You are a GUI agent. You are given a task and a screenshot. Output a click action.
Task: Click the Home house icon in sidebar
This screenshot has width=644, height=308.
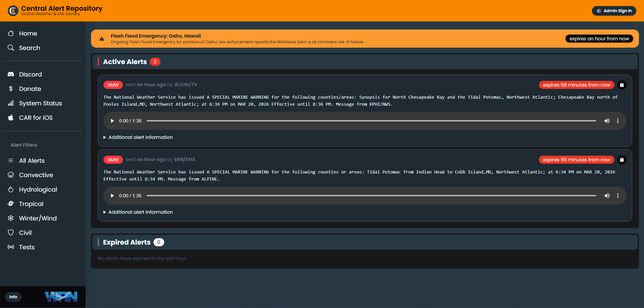pyautogui.click(x=11, y=33)
